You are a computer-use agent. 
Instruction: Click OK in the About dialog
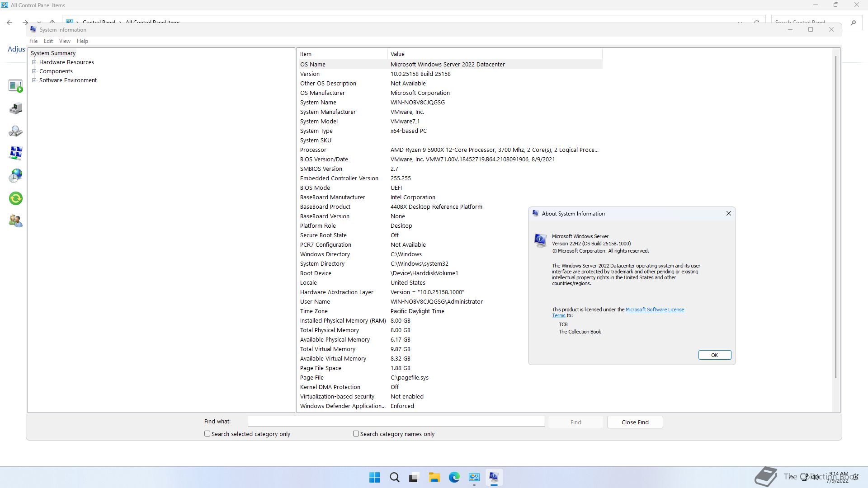tap(714, 355)
